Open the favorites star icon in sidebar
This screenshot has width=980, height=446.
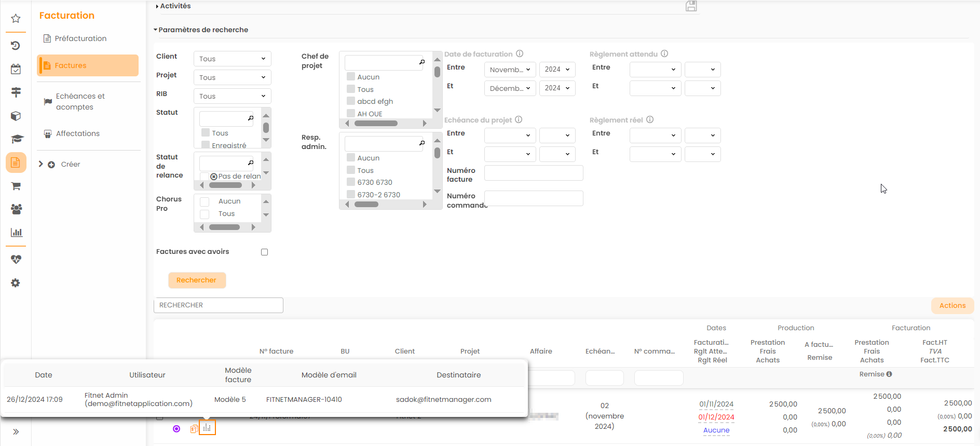coord(16,19)
